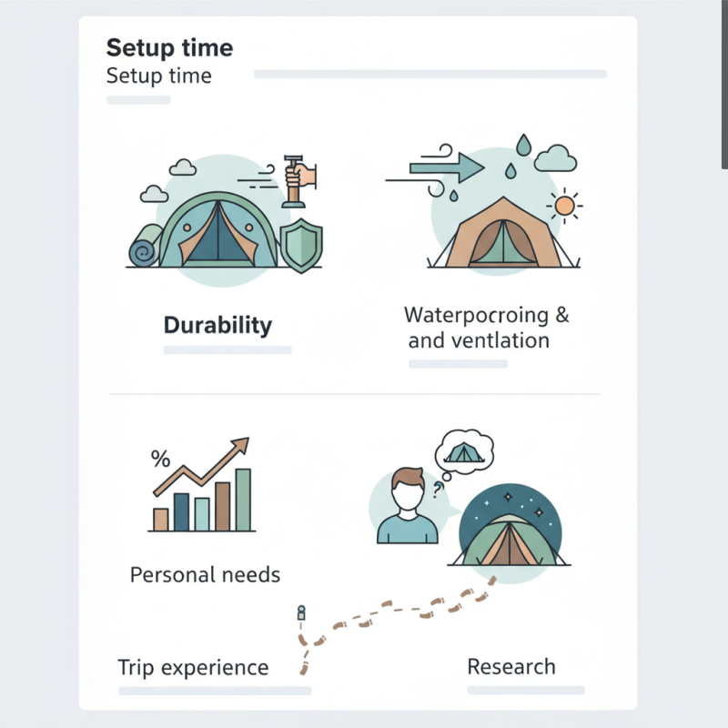Screen dimensions: 728x728
Task: Open the Trip experience label
Action: click(x=193, y=668)
